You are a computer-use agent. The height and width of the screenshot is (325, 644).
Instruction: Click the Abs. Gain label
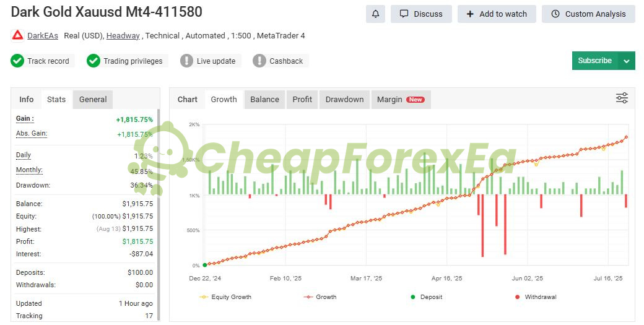[x=32, y=133]
